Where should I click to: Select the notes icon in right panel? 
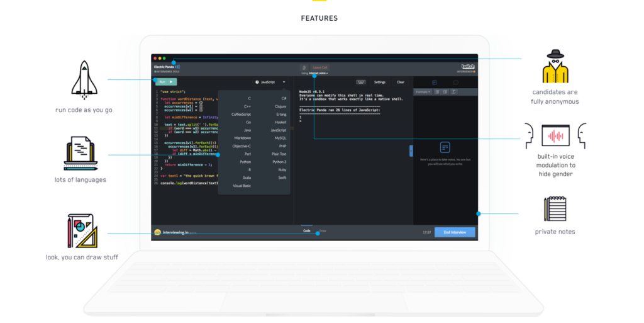tap(434, 82)
